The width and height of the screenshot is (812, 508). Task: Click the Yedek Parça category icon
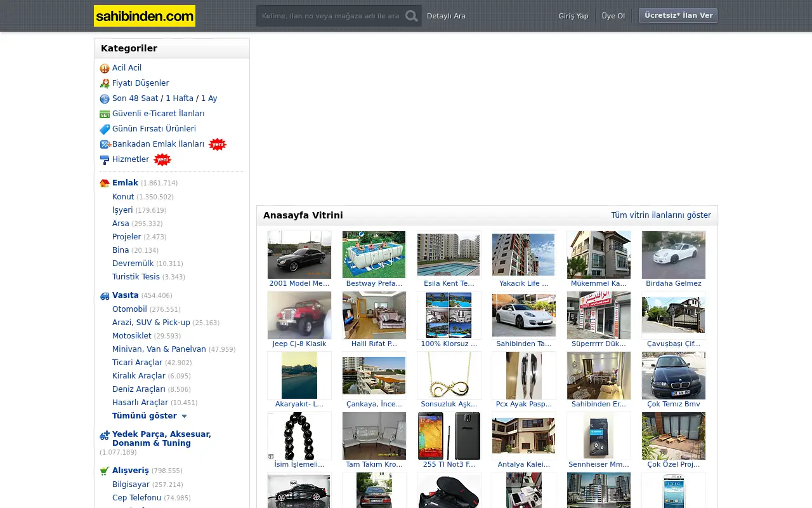click(105, 436)
